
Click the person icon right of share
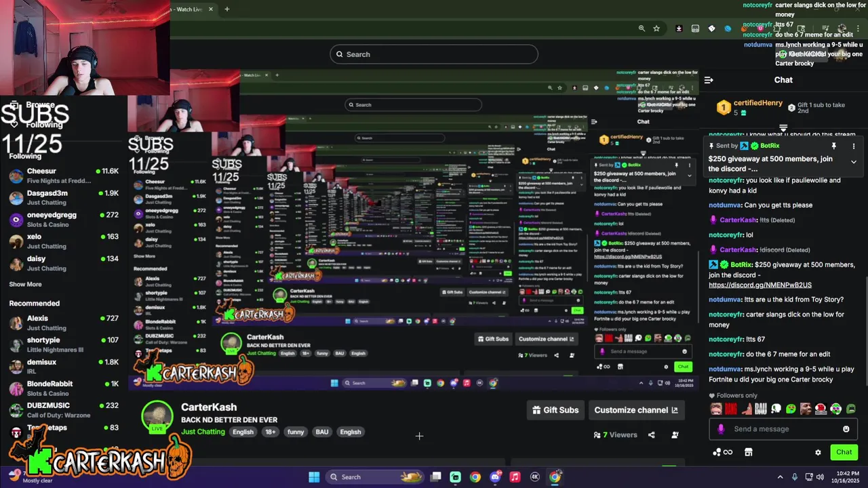click(675, 434)
